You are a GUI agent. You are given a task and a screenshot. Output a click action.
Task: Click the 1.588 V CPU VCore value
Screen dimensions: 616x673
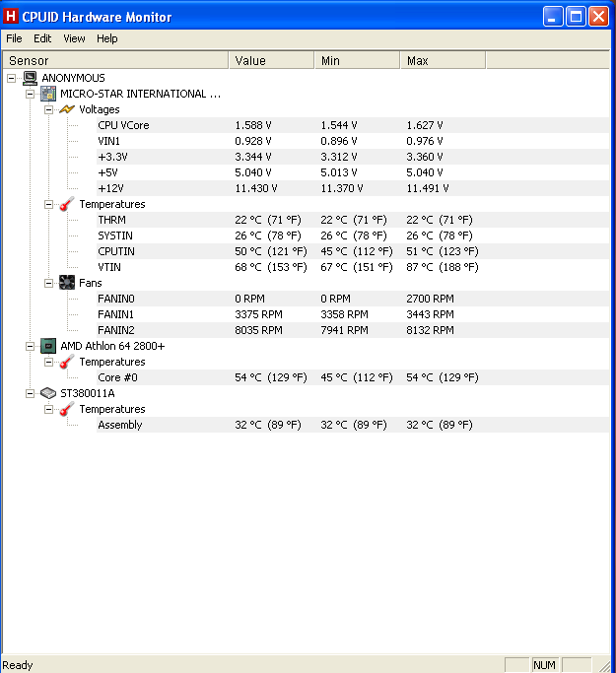(253, 125)
